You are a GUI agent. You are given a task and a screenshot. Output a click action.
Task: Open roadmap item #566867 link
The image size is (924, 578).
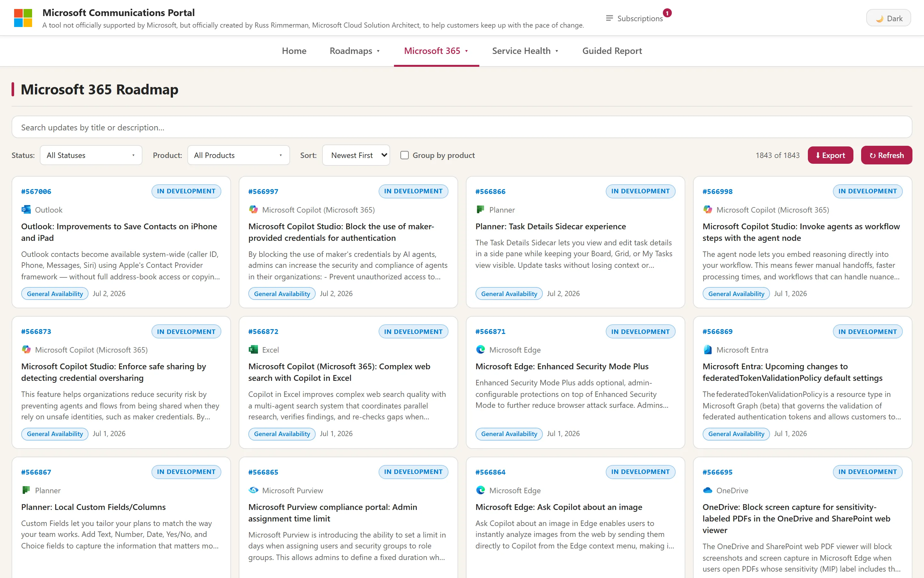point(36,472)
